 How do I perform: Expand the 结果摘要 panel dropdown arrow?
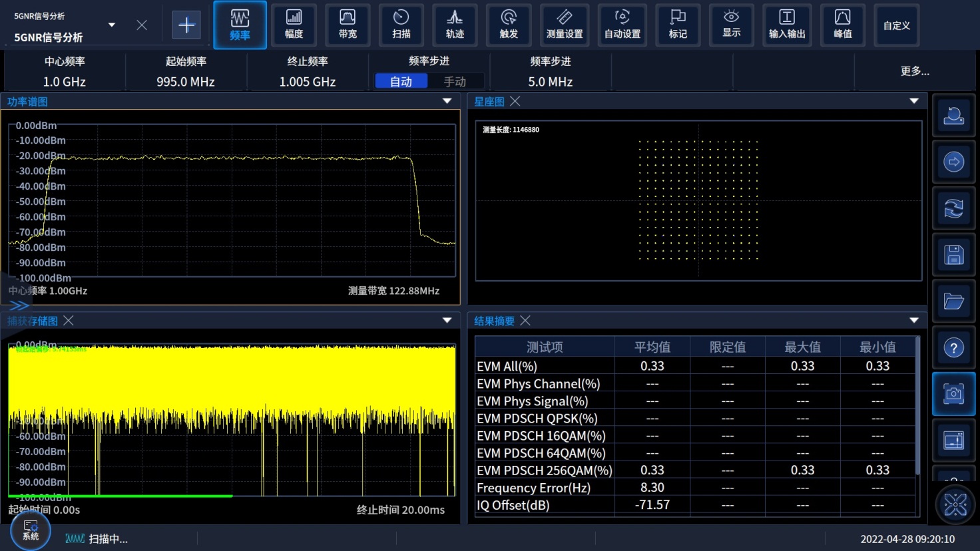tap(913, 321)
